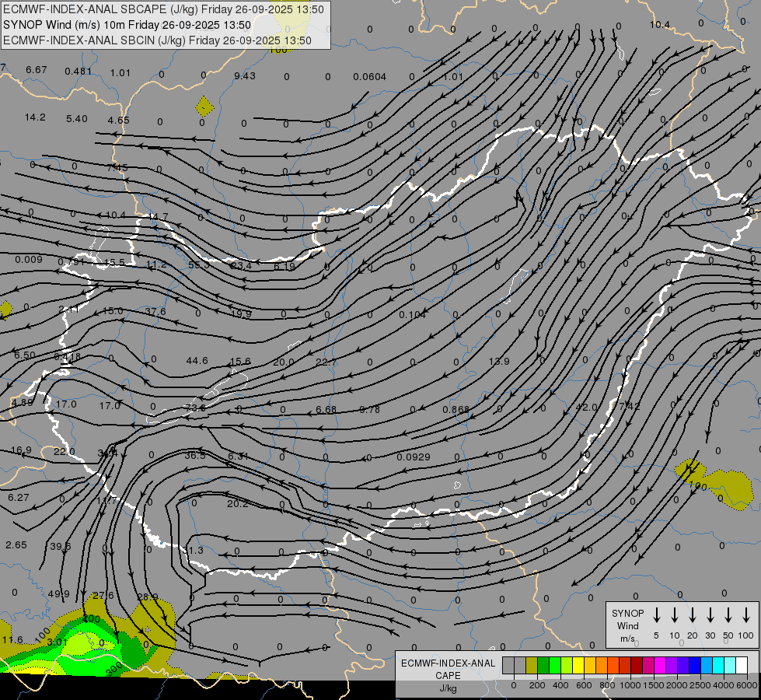Click the 100 m/s wind arrow in legend
Image resolution: width=761 pixels, height=700 pixels.
tap(746, 615)
